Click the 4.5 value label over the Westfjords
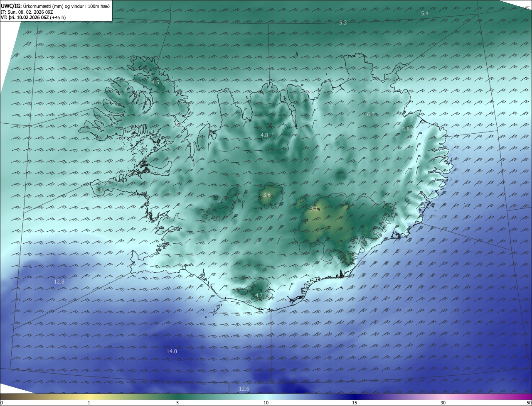The width and height of the screenshot is (532, 406). tap(155, 82)
